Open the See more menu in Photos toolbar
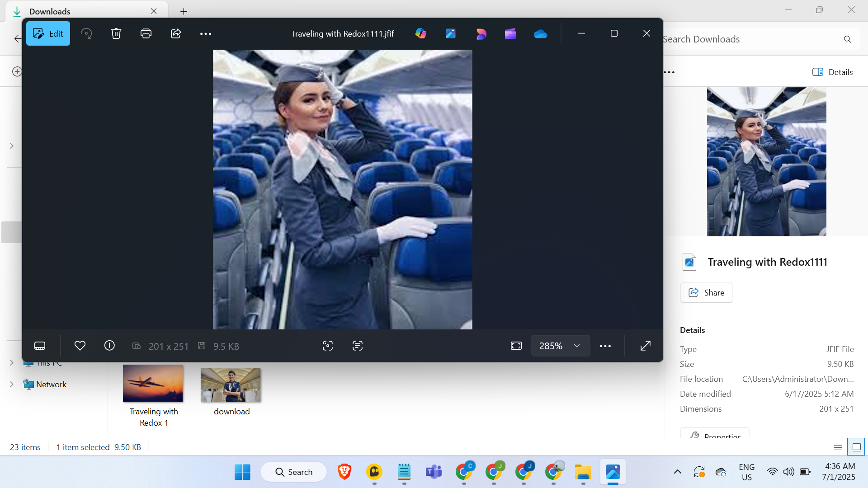The image size is (868, 488). tap(206, 33)
